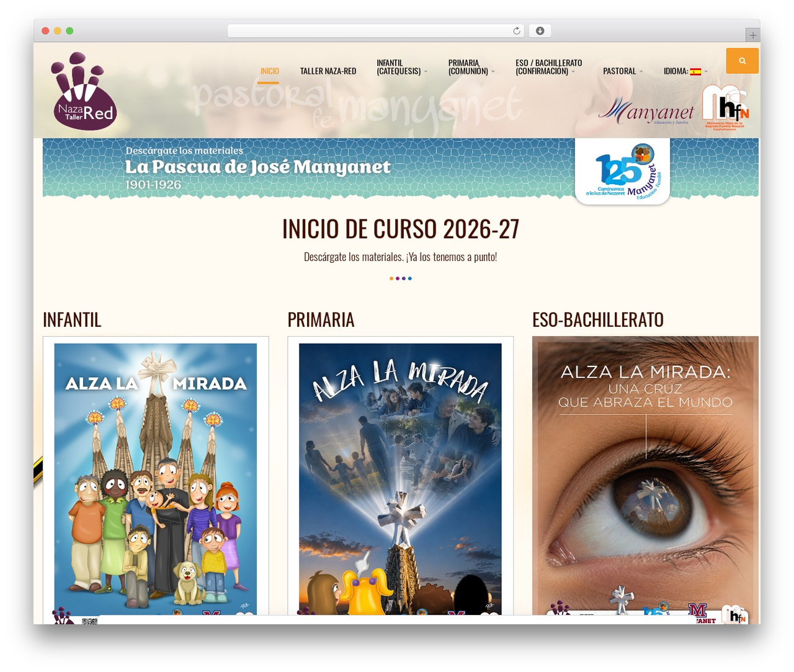Click the ESO-BACHILLERATO section heading
The height and width of the screenshot is (672, 794).
598,319
